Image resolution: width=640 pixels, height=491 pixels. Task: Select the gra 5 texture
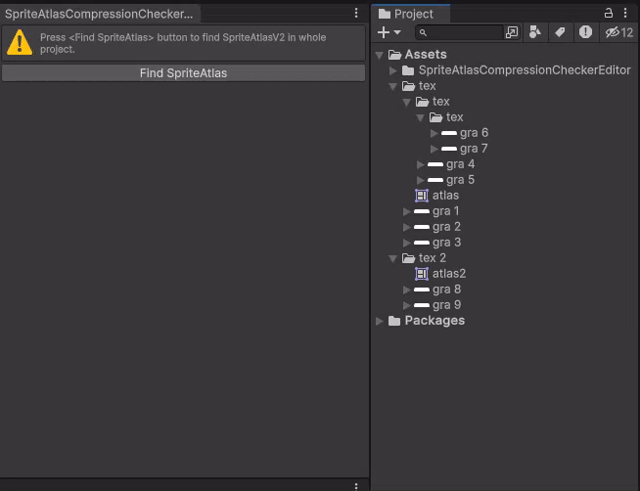click(460, 180)
